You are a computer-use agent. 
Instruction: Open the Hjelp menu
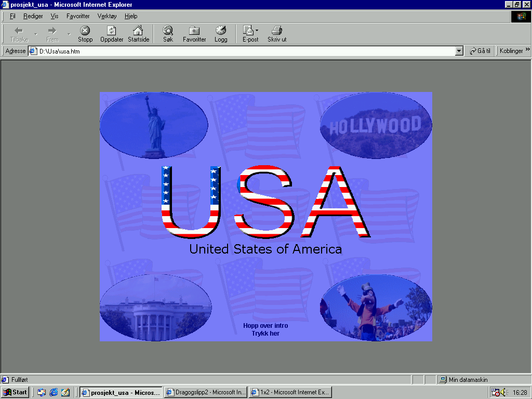(x=131, y=16)
